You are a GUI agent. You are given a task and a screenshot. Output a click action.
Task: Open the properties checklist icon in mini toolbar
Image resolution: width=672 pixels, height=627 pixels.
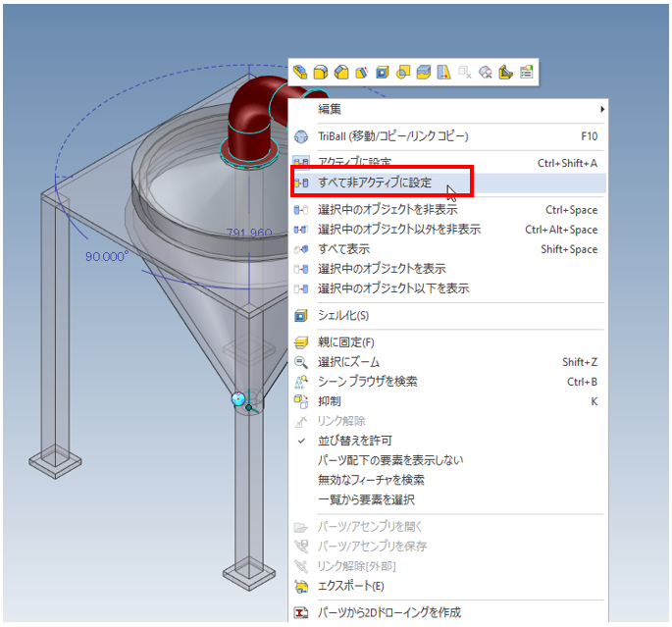pos(526,72)
